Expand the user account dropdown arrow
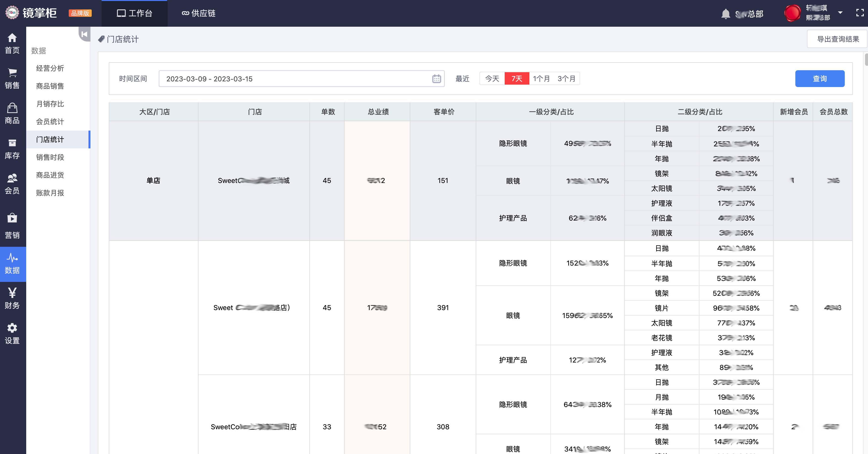 840,12
